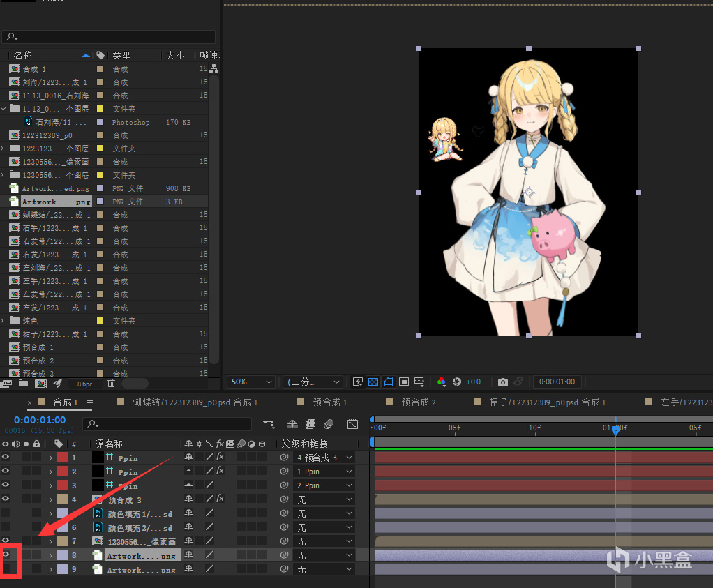This screenshot has height=588, width=713.
Task: Enable frame blending icon for the timeline
Action: (310, 424)
